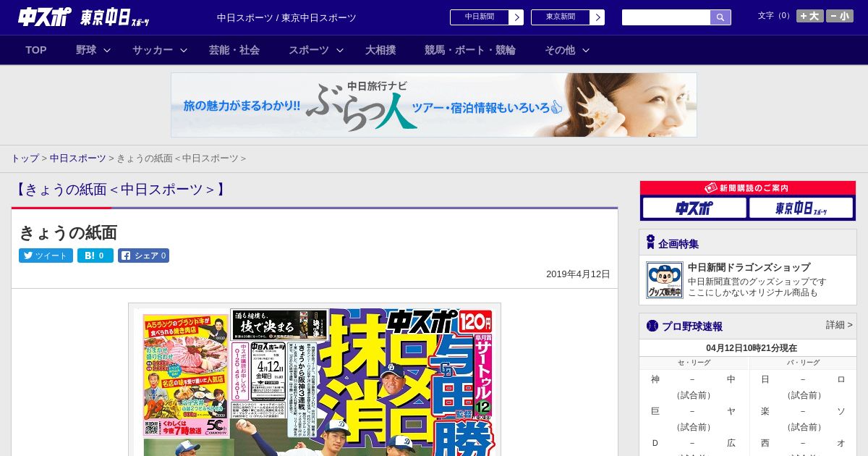Click the magnifier search button
The height and width of the screenshot is (456, 868).
click(x=720, y=17)
